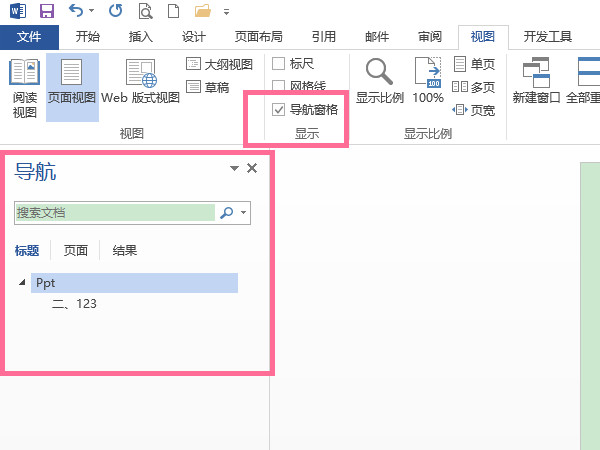Toggle the Gridlines checkbox (网格线)
Screen dimensions: 600x450
pyautogui.click(x=279, y=87)
